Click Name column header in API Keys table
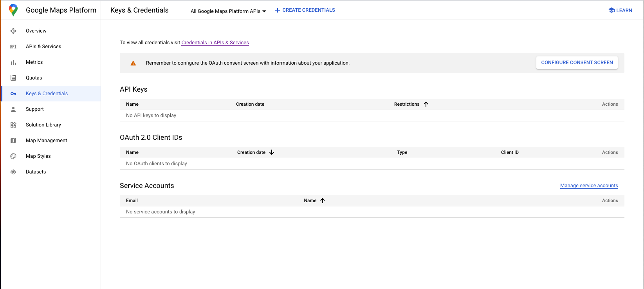644x289 pixels. pos(132,104)
